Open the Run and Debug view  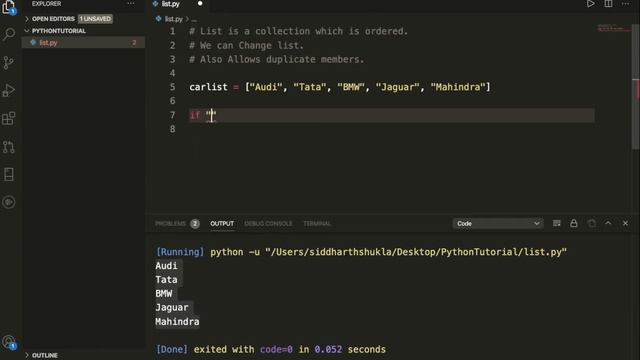click(x=9, y=91)
